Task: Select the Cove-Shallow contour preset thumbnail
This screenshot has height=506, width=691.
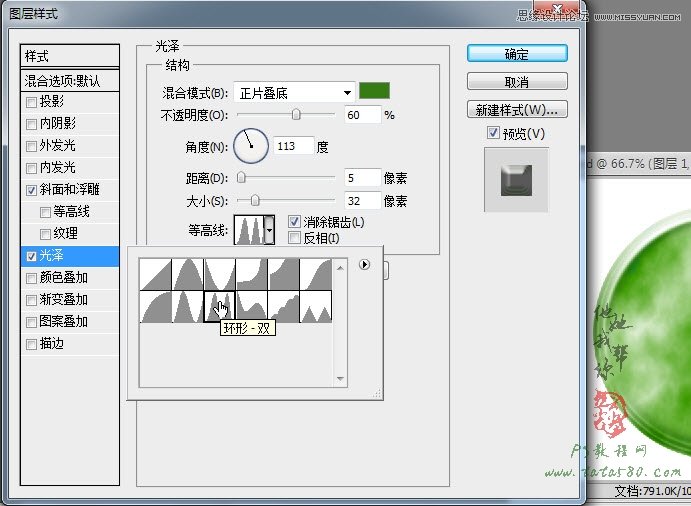Action: pyautogui.click(x=283, y=274)
